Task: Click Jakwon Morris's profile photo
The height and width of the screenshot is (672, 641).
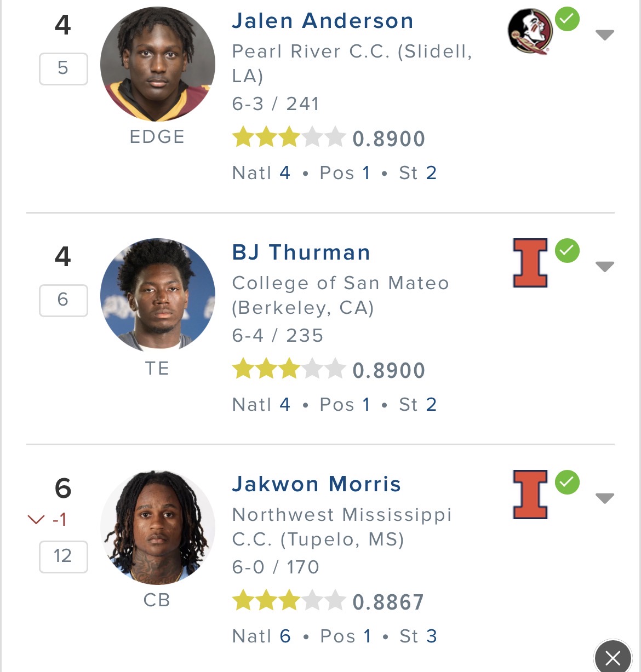Action: pos(158,527)
